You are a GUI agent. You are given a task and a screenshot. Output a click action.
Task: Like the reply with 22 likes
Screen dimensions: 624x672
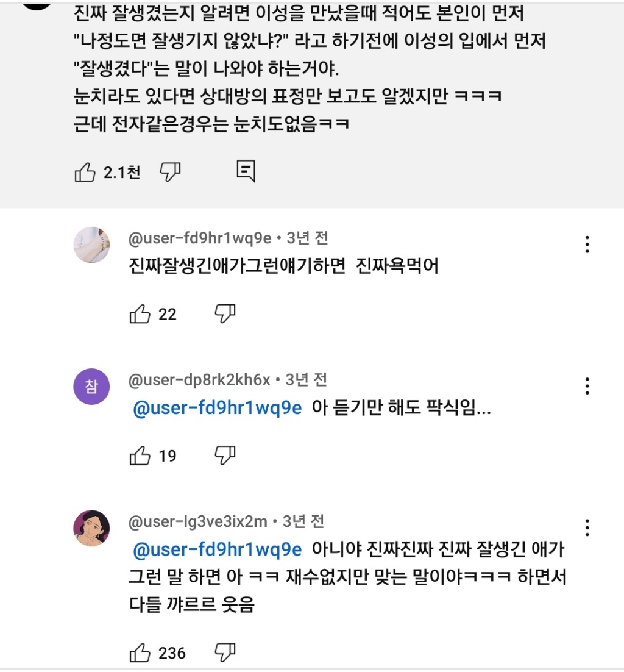click(140, 314)
